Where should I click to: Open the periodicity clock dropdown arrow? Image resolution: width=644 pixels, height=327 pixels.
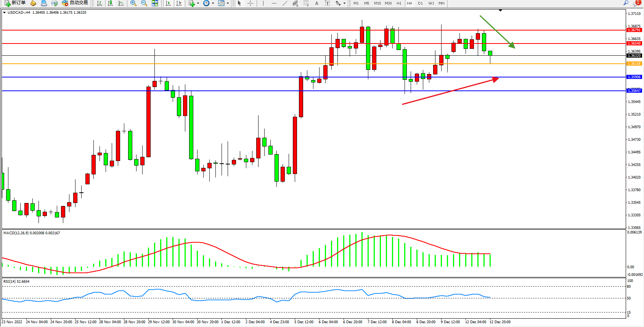tap(213, 3)
